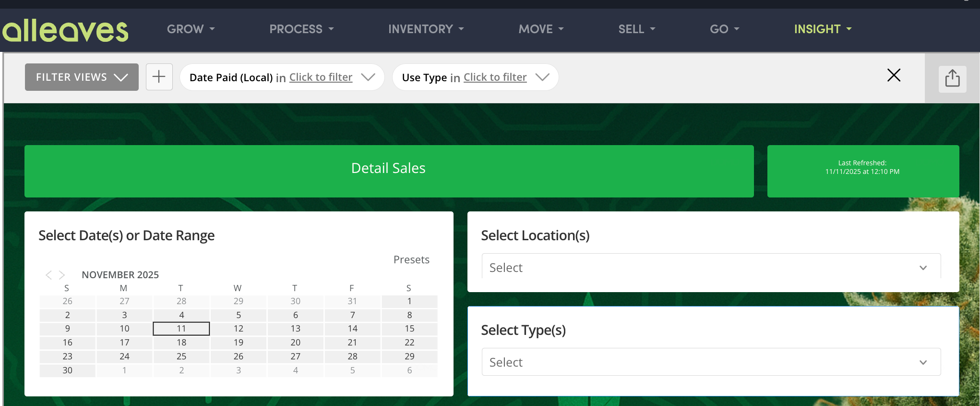
Task: Click the share/export icon
Action: coord(952,78)
